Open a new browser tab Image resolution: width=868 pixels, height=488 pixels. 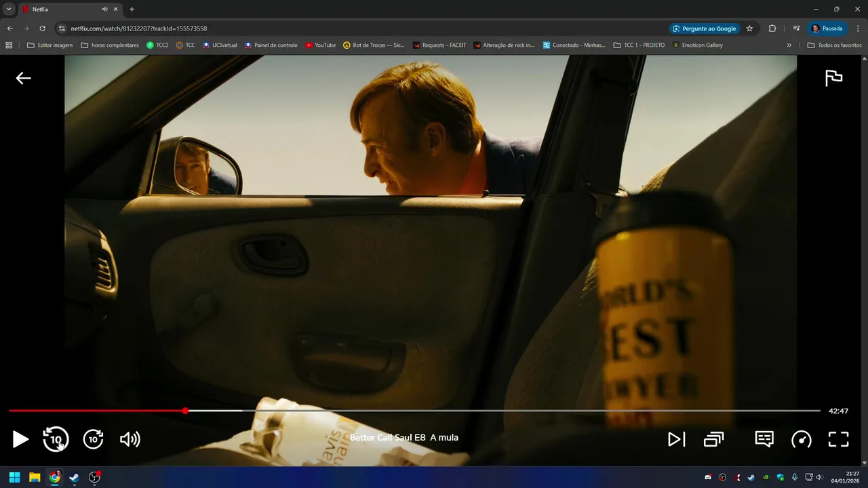[x=132, y=9]
